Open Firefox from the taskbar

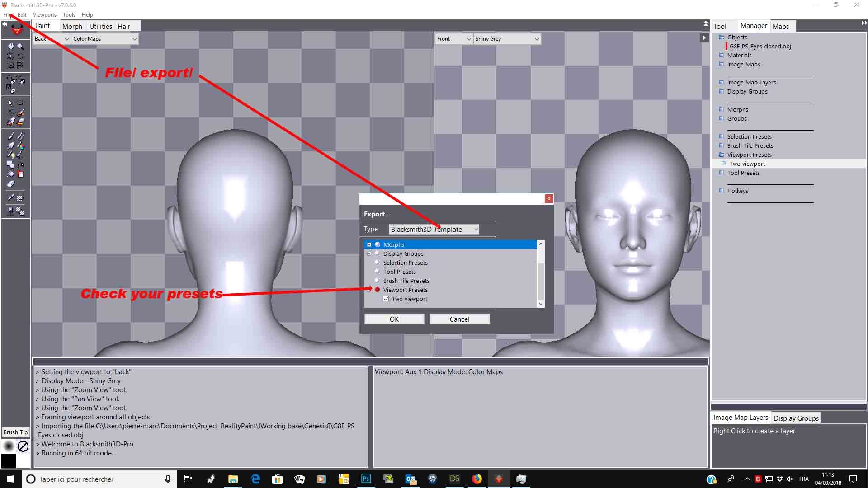tap(477, 479)
